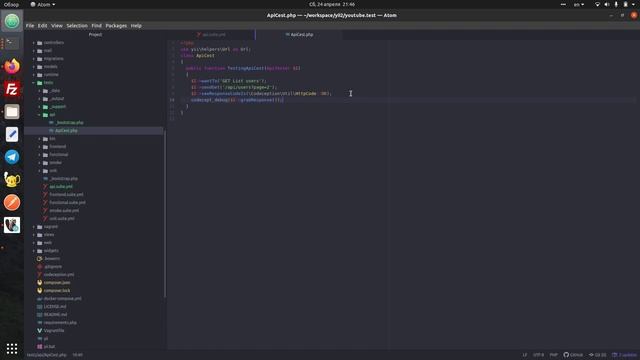The width and height of the screenshot is (640, 360).
Task: Open the Files manager from the dock
Action: tap(12, 111)
